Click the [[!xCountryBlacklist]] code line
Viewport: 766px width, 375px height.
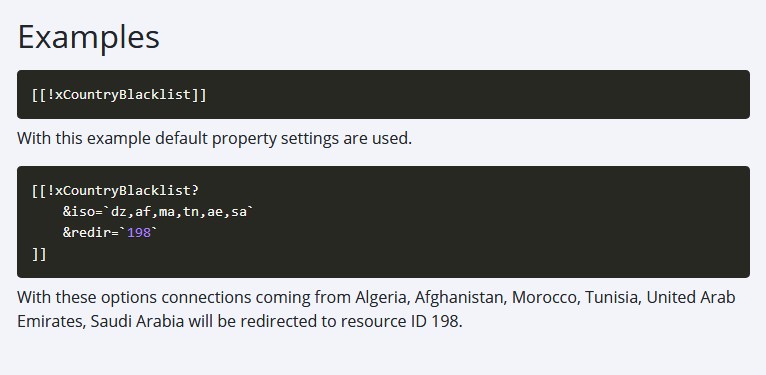[120, 95]
